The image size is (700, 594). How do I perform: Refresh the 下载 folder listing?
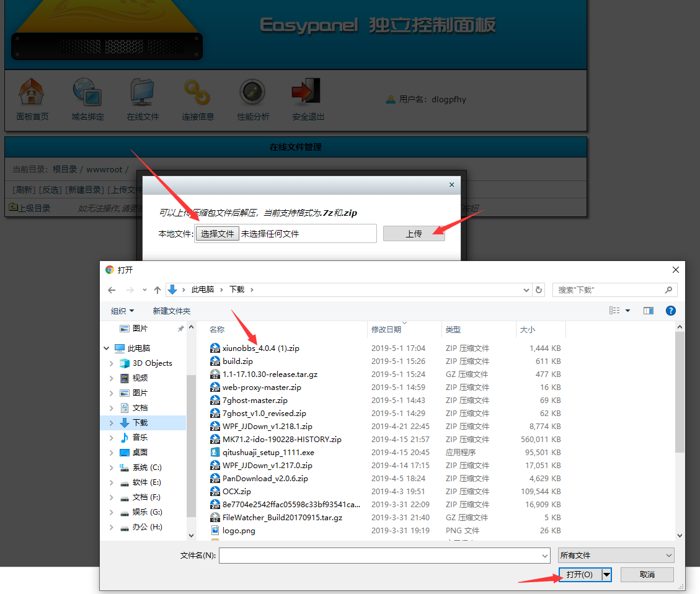(x=539, y=290)
